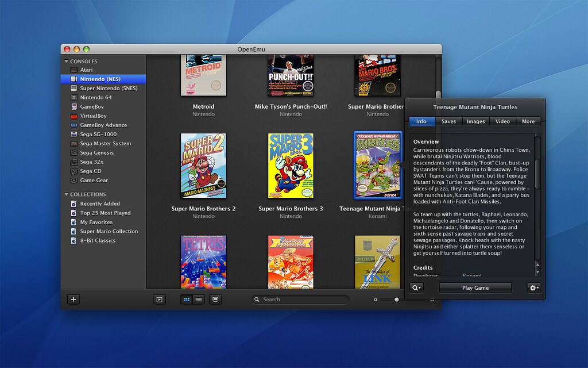
Task: Click the red VirtualBoy icon
Action: [74, 116]
